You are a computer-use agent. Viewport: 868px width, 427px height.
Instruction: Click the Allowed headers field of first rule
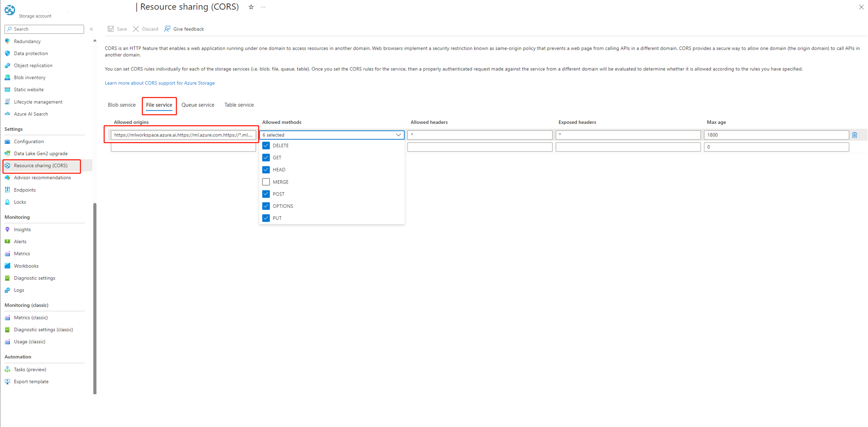tap(480, 135)
